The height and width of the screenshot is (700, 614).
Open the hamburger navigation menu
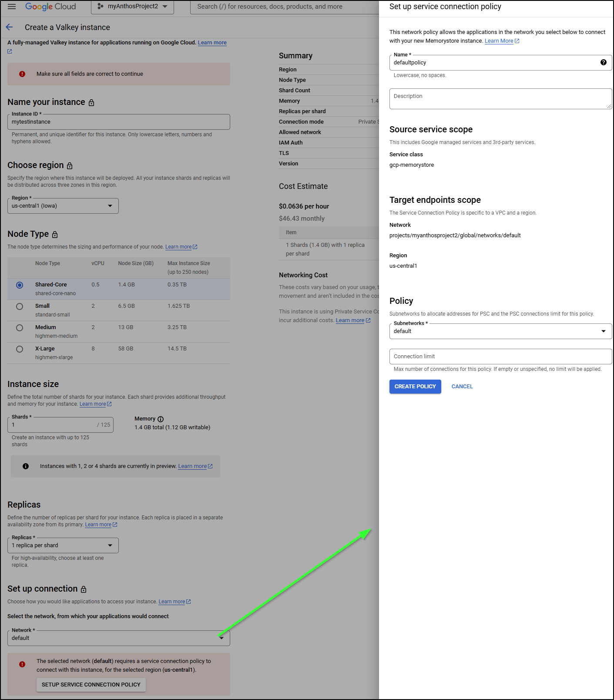12,7
